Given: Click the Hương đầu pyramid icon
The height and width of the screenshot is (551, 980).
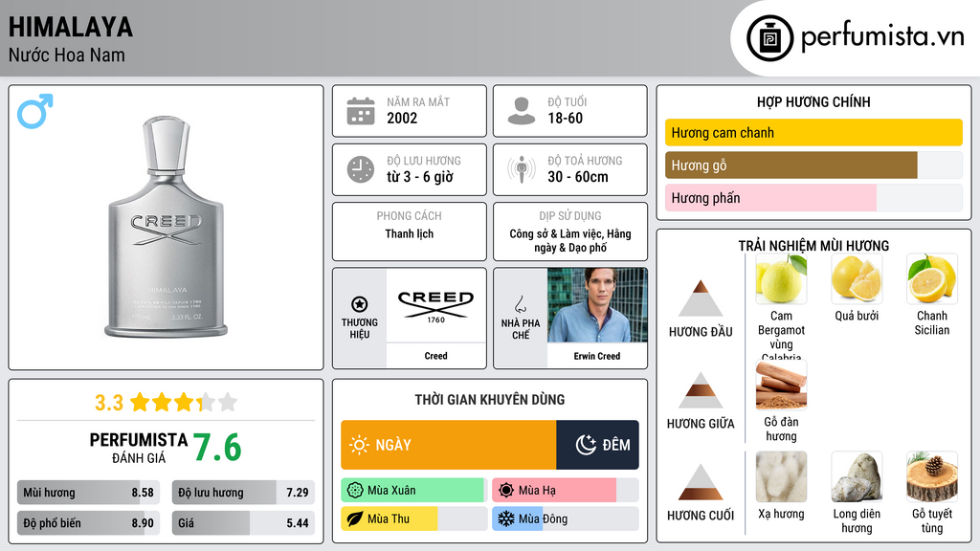Looking at the screenshot, I should coord(701,298).
